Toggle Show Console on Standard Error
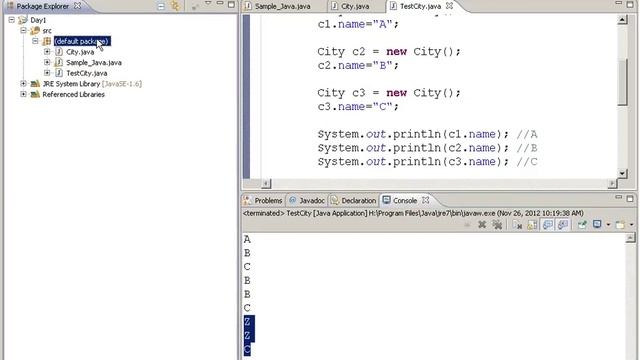 click(562, 224)
